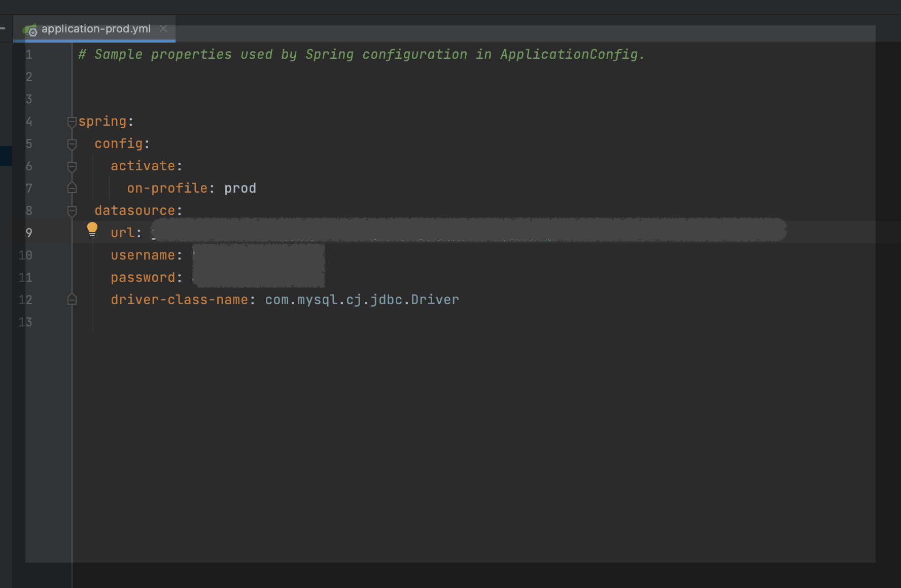This screenshot has height=588, width=901.
Task: Close the application-prod.yml tab
Action: click(163, 29)
